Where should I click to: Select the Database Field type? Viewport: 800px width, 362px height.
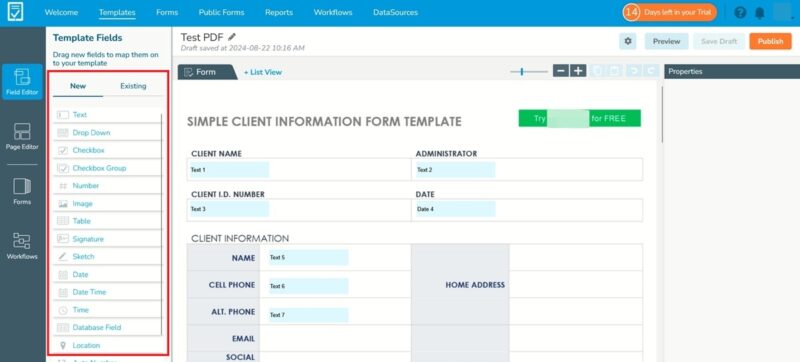pos(107,327)
